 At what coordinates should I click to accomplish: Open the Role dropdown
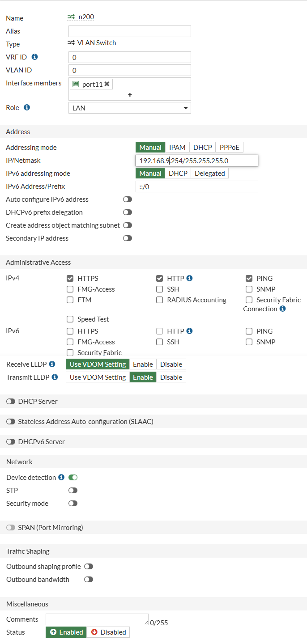(x=130, y=108)
